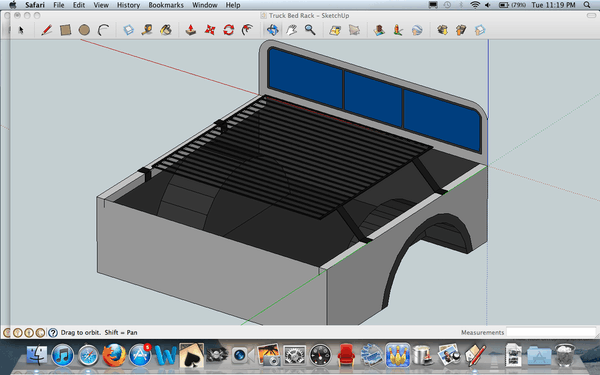
Task: Switch to the Pan hand tool
Action: click(291, 30)
